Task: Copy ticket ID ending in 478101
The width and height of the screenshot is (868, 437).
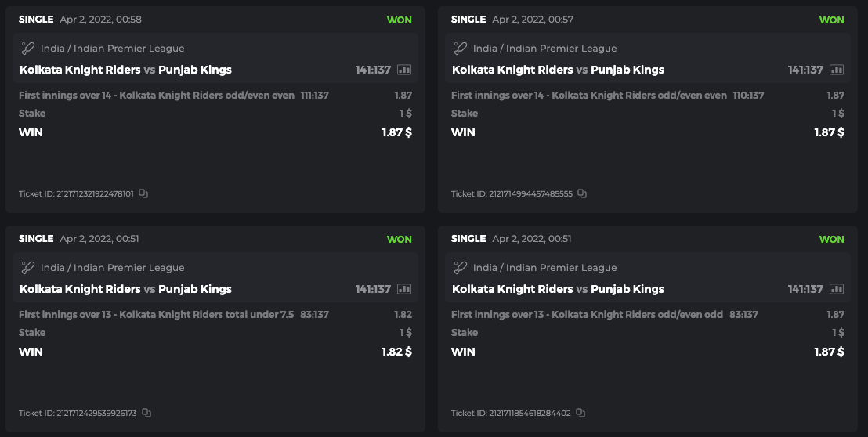Action: [143, 193]
